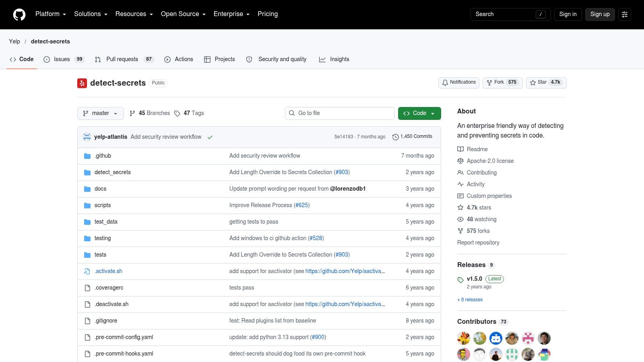This screenshot has width=644, height=362.
Task: Open the Report repository link
Action: [x=478, y=243]
